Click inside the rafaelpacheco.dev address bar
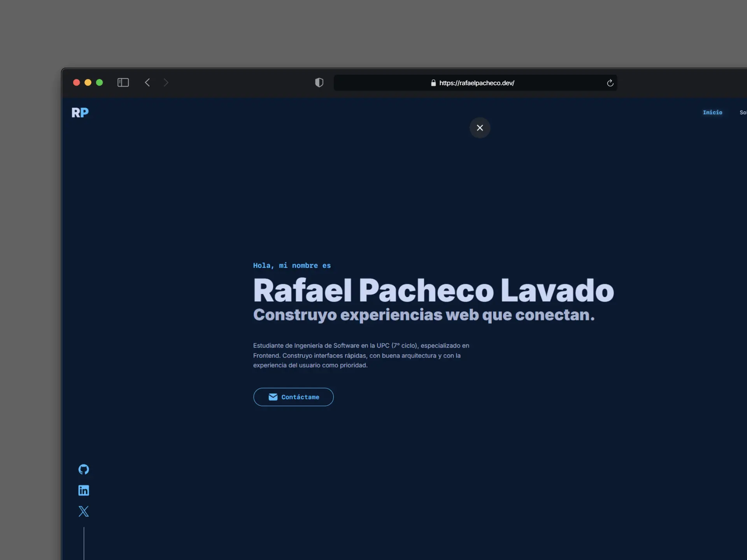The image size is (747, 560). pyautogui.click(x=476, y=83)
